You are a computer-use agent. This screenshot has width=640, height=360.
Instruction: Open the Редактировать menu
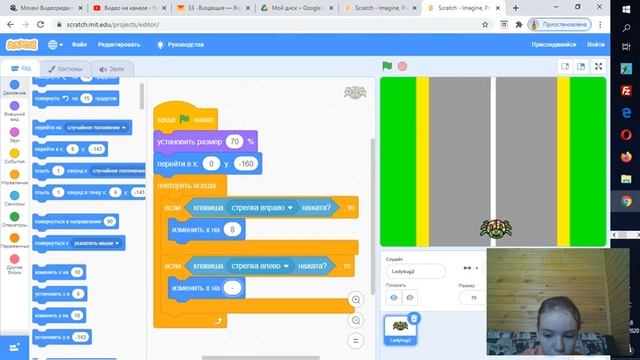(119, 44)
